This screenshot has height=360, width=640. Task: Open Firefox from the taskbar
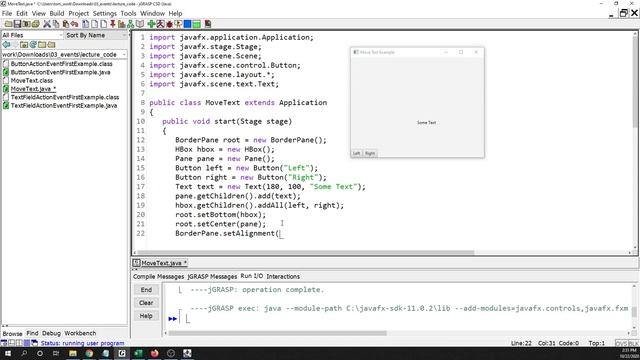pyautogui.click(x=154, y=353)
